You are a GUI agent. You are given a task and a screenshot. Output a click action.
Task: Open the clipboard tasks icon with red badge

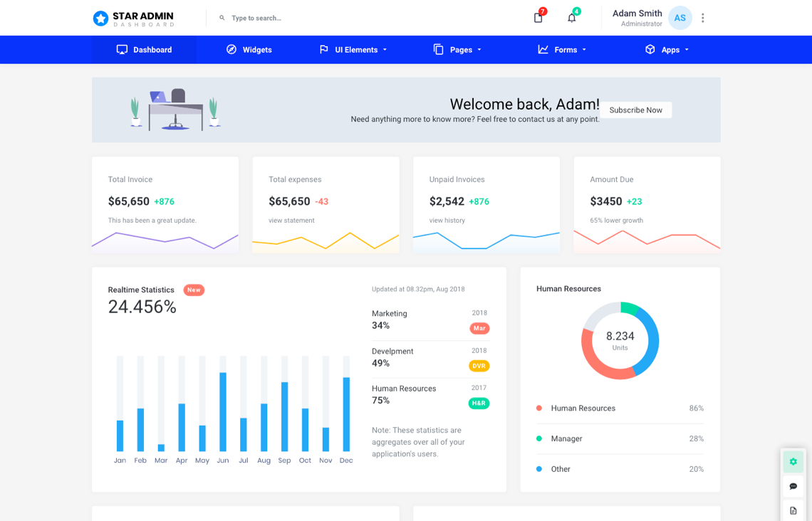pos(538,18)
